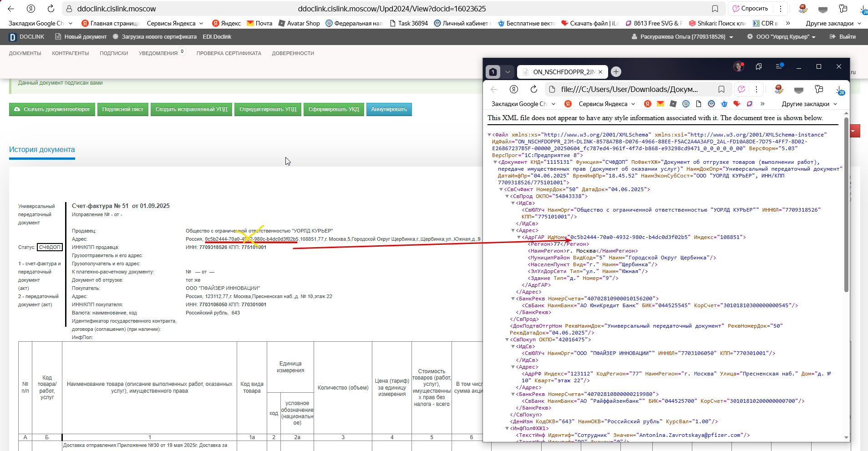
Task: Open Другие закладки in XML window
Action: 809,104
